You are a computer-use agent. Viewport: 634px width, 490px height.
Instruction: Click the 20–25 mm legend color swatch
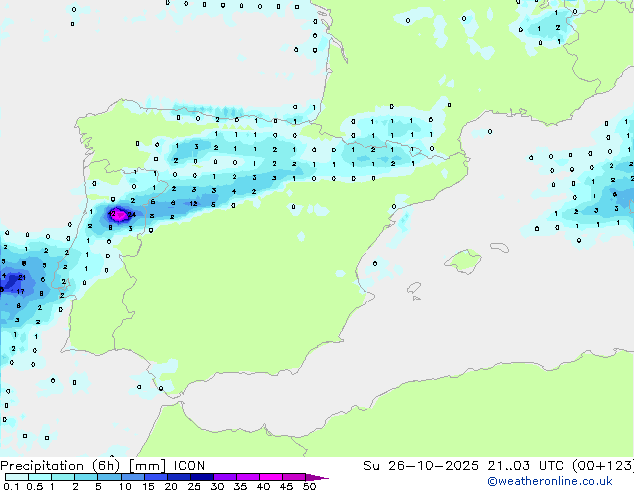(178, 477)
